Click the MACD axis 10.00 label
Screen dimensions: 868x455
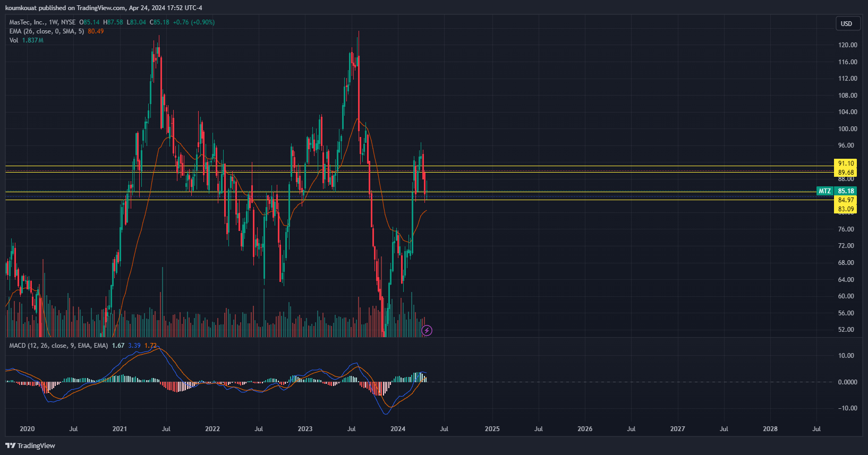point(846,356)
